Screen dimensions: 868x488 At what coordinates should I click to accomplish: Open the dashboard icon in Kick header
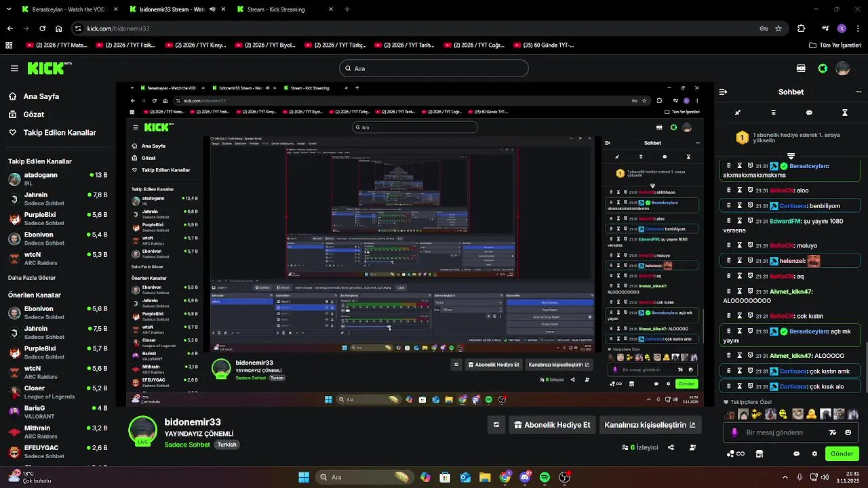(x=801, y=68)
